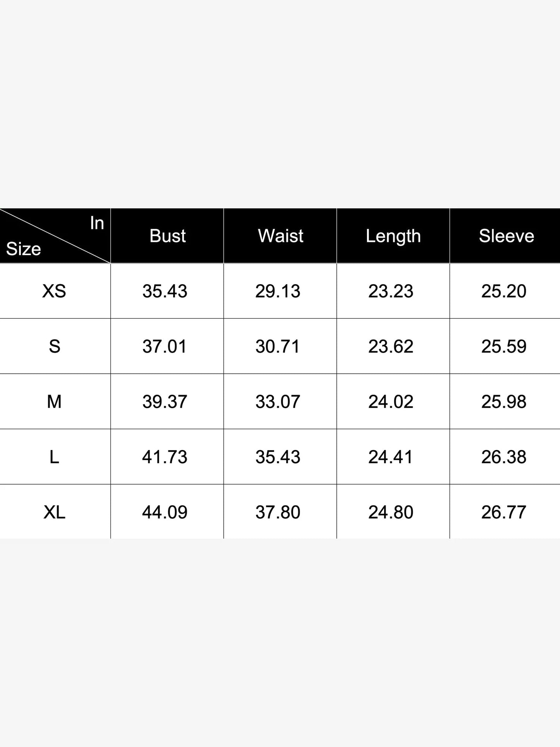560x747 pixels.
Task: Click the Size/In diagonal header cell
Action: (55, 236)
